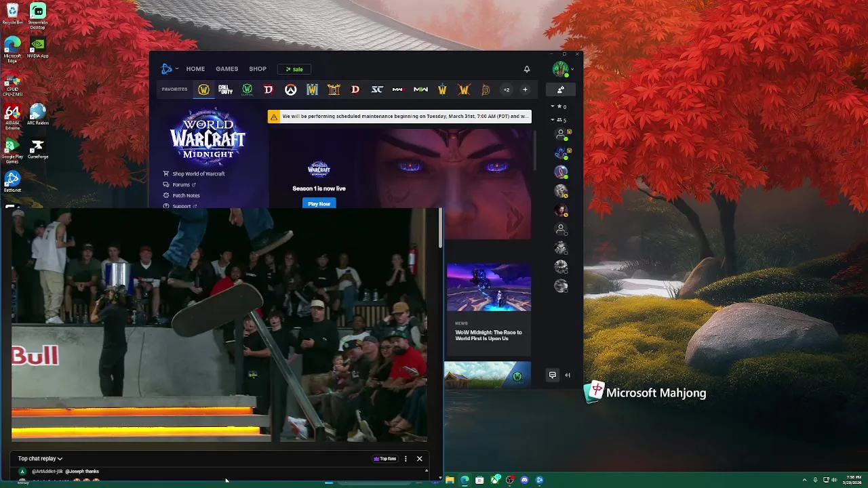This screenshot has width=868, height=488.
Task: Open chat replay more options menu
Action: [406, 459]
